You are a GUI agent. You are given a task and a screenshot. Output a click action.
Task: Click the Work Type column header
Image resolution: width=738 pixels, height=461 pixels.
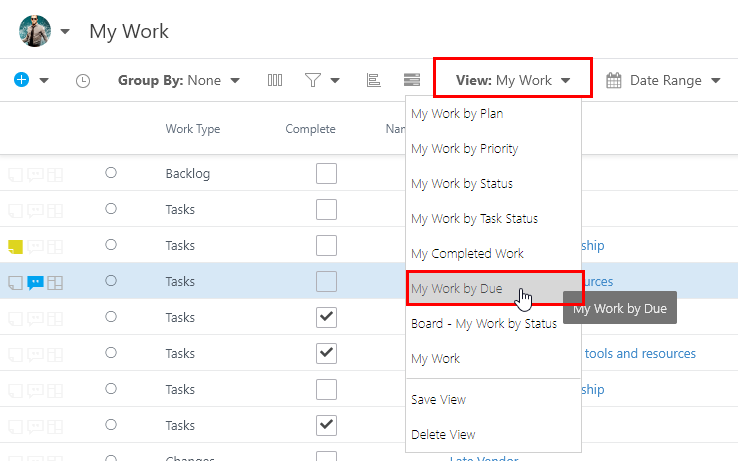(193, 129)
